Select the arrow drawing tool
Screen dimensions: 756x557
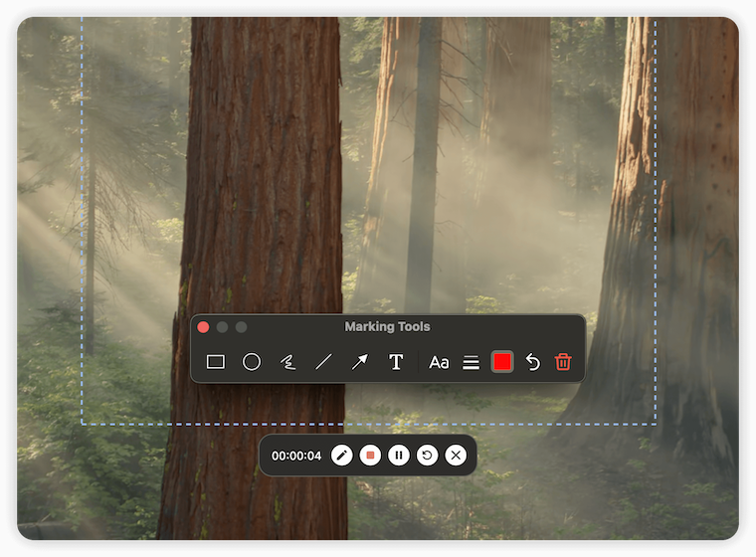(359, 362)
